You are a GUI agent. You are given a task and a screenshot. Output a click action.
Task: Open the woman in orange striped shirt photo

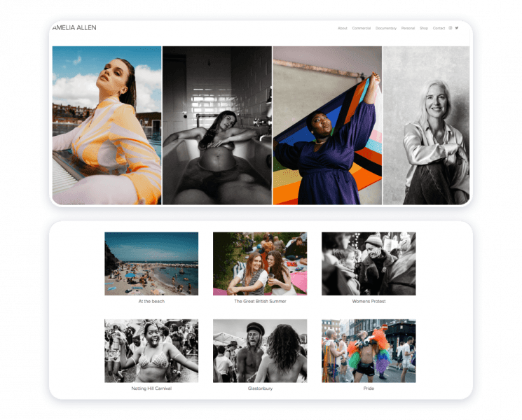107,125
